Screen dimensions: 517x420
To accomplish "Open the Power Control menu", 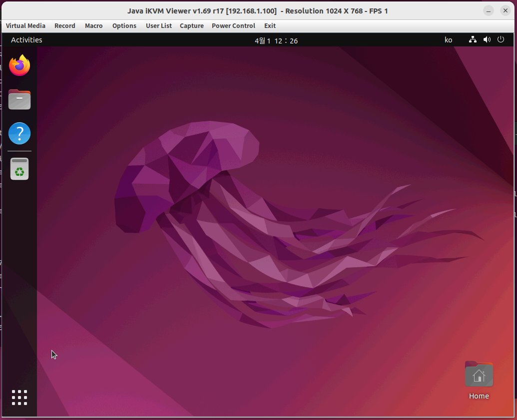I will 233,25.
